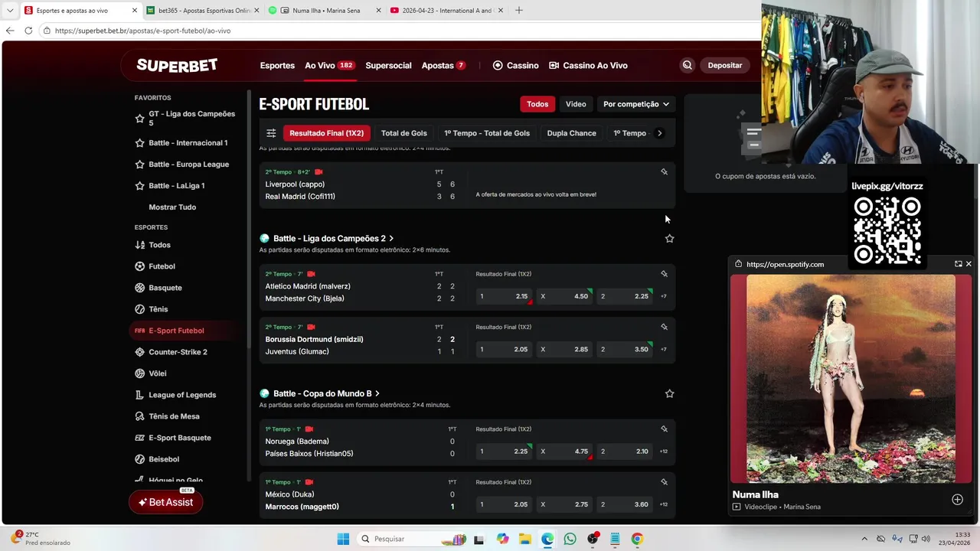
Task: Click the Superbet logo
Action: pyautogui.click(x=177, y=66)
